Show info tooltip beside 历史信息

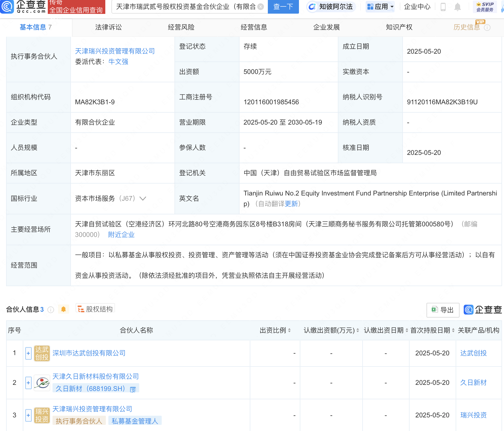487,28
